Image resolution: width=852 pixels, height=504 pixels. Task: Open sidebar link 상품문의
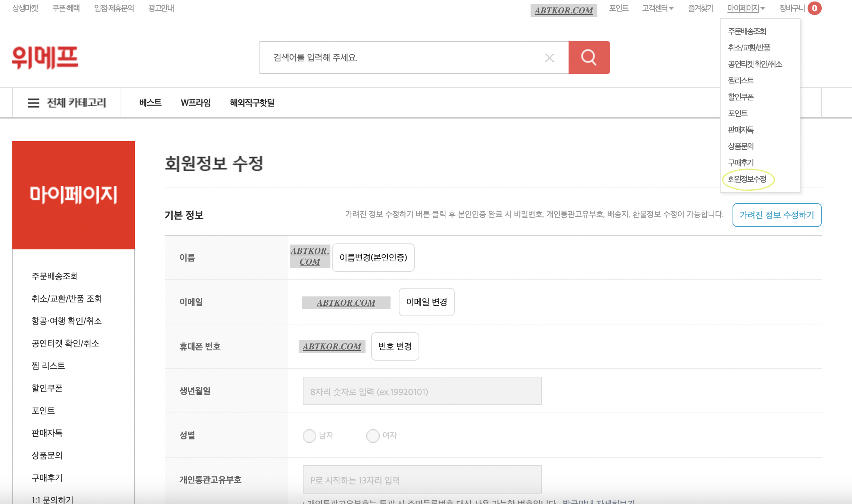[47, 455]
